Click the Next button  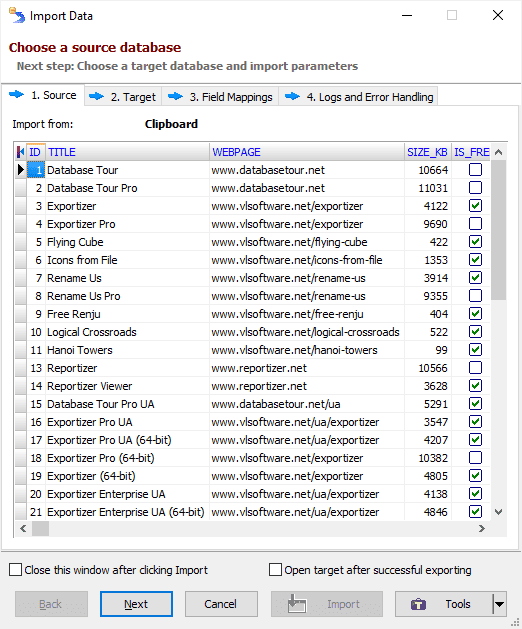click(x=136, y=604)
